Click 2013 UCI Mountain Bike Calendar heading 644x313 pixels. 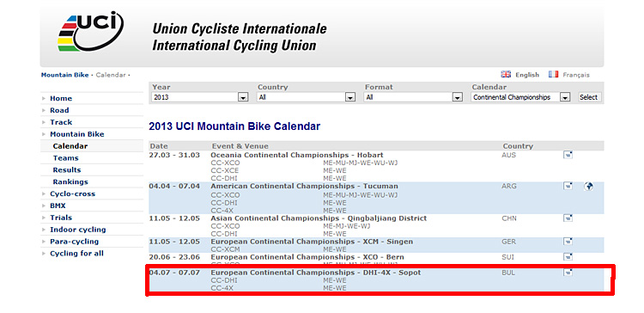click(x=234, y=126)
